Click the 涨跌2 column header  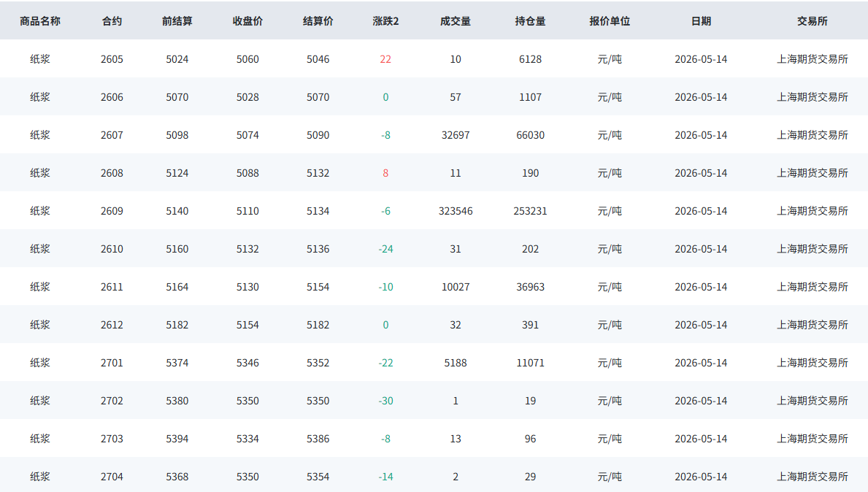tap(385, 21)
